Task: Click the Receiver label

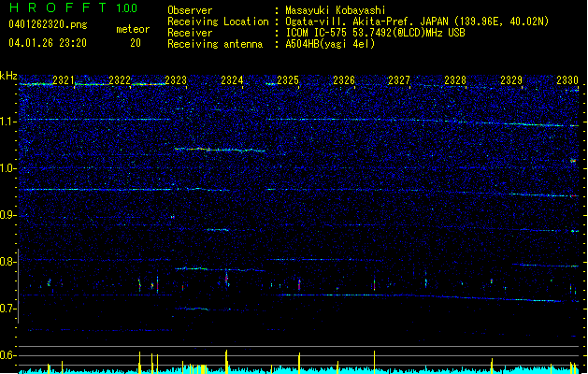Action: tap(190, 33)
